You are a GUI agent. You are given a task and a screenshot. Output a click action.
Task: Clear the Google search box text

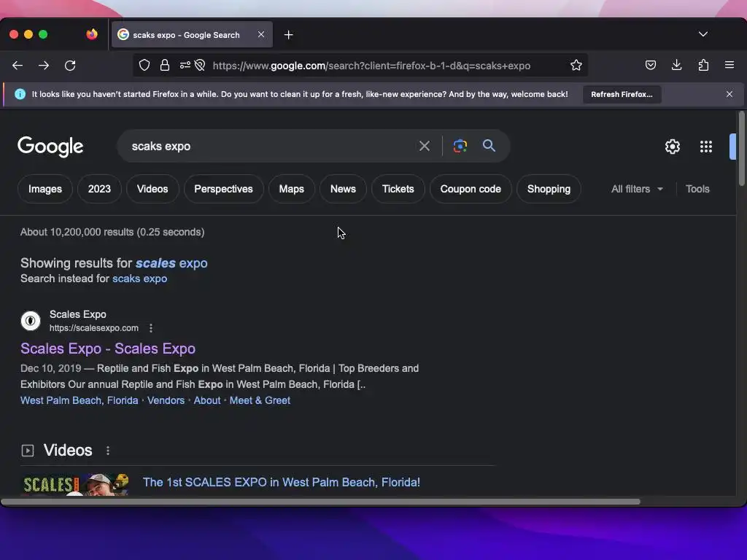[424, 146]
